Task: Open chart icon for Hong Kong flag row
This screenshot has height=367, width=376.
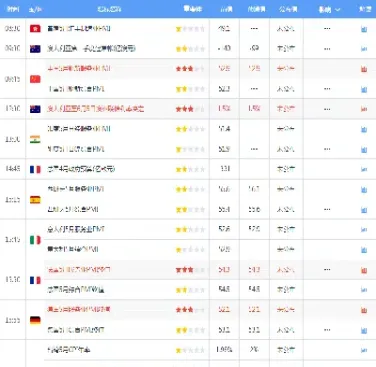Action: point(364,29)
